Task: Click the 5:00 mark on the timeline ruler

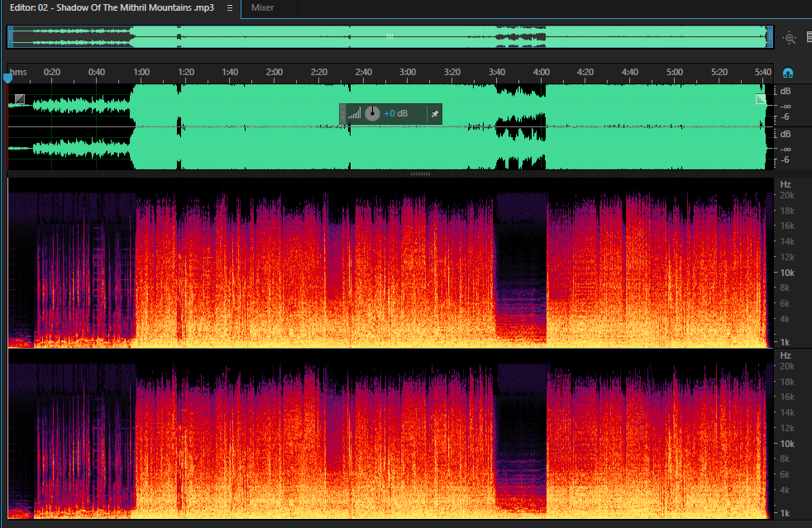Action: click(x=674, y=72)
